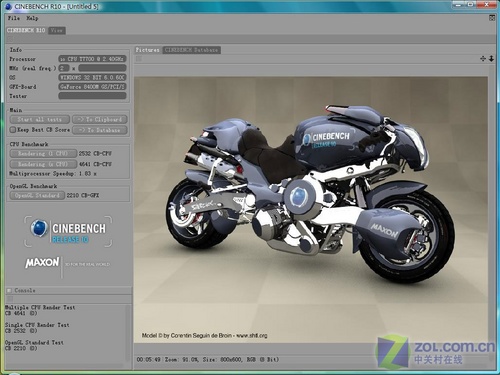
Task: Open the File menu
Action: pos(14,18)
